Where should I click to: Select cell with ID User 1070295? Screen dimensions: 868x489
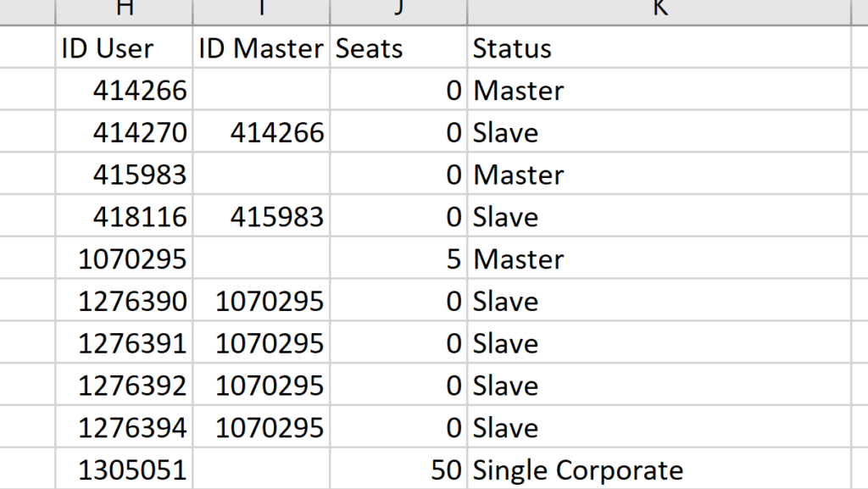click(x=124, y=258)
